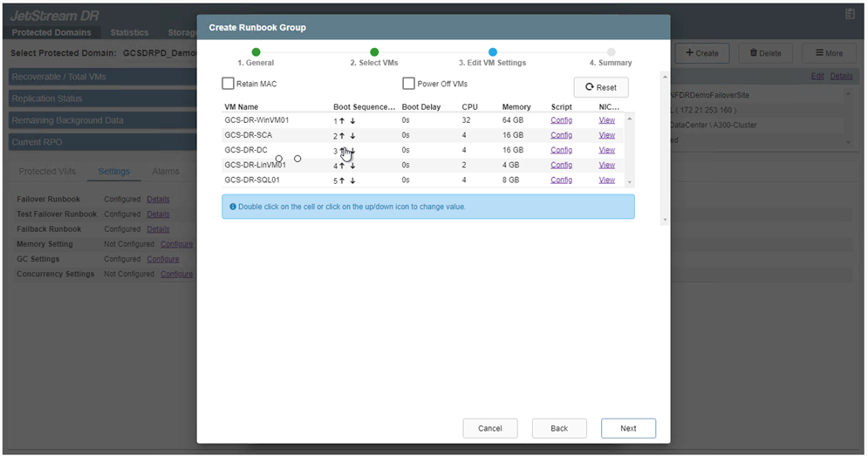Enable the Retain MAC checkbox
Screen dimensions: 868x456
pyautogui.click(x=229, y=85)
